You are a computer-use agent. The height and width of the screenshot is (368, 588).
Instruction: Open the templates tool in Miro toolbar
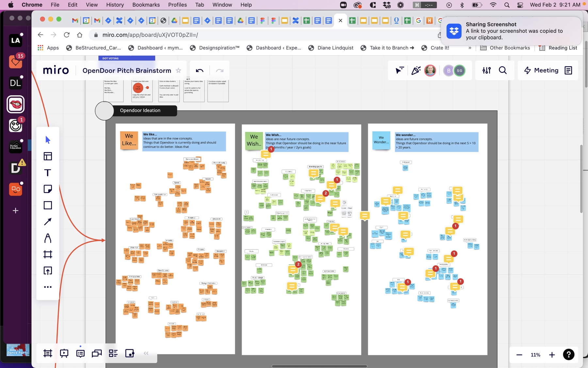pos(48,156)
